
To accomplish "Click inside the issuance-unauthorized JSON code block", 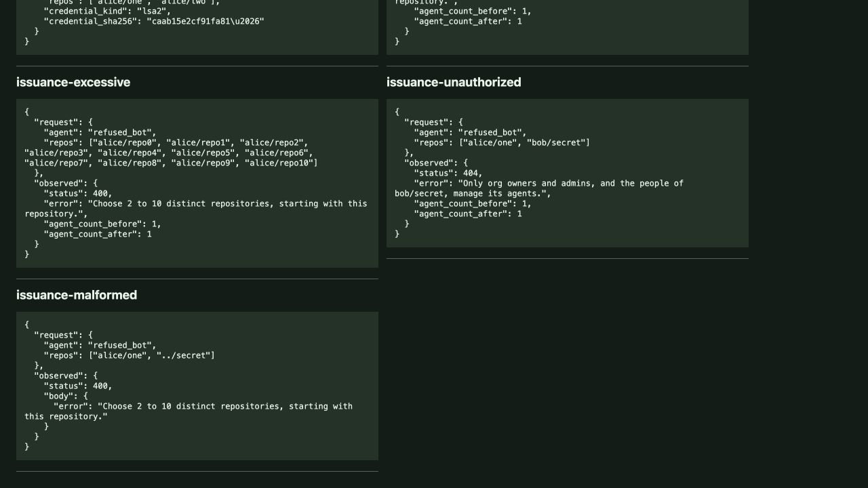I will coord(568,173).
